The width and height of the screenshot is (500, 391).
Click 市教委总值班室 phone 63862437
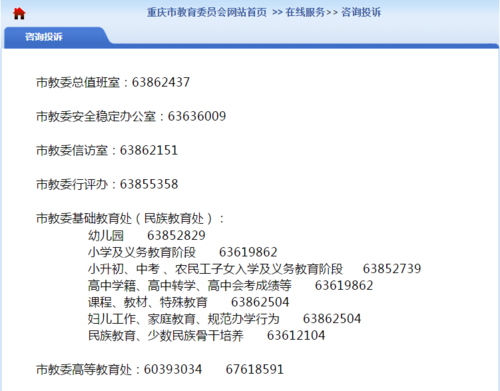pos(161,82)
